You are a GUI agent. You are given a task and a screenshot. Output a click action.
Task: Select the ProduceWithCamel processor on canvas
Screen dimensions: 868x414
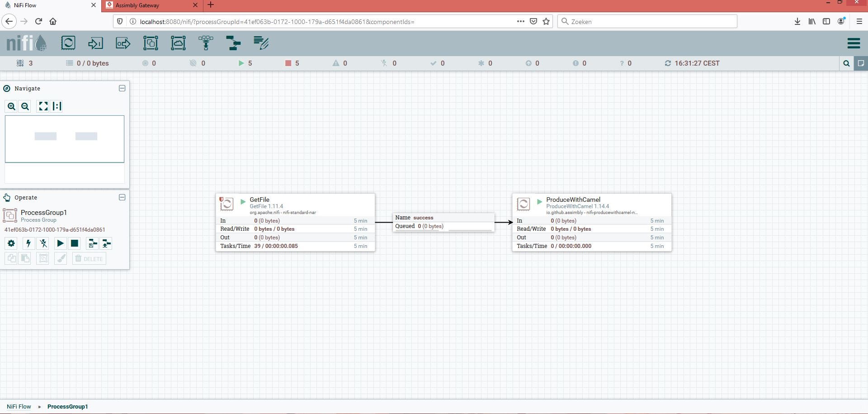pos(592,222)
